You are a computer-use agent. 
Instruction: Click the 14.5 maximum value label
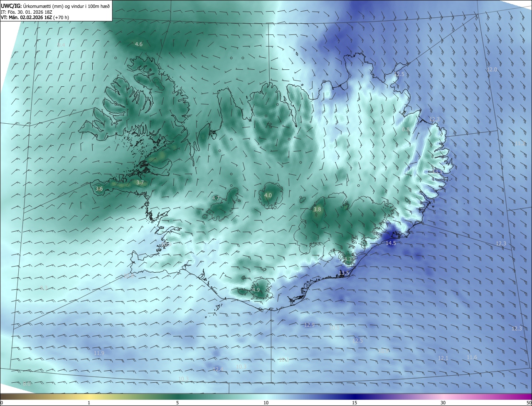391,243
